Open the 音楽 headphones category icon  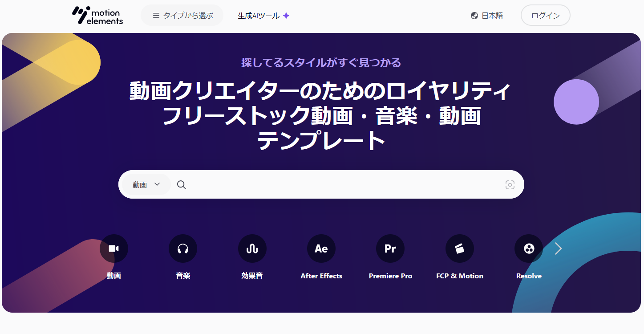(183, 248)
